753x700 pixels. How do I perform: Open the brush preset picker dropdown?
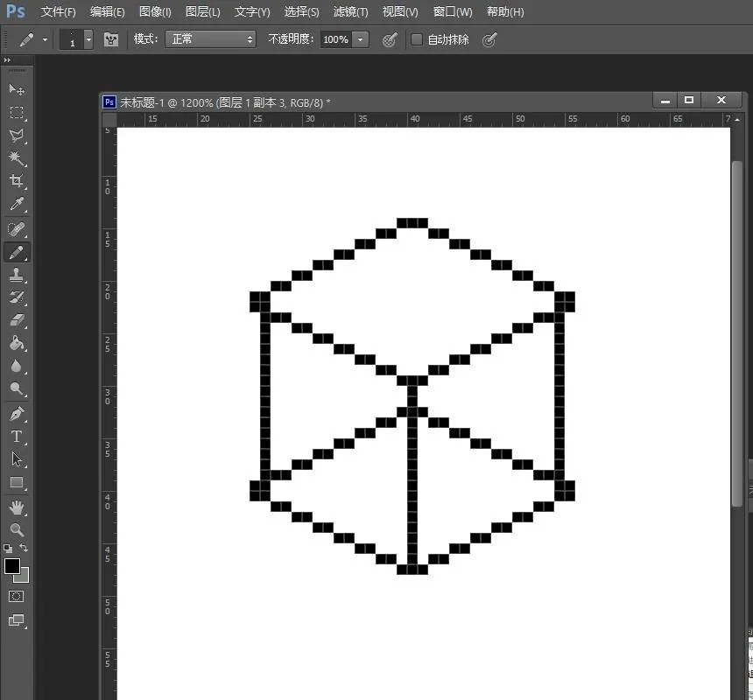tap(88, 39)
